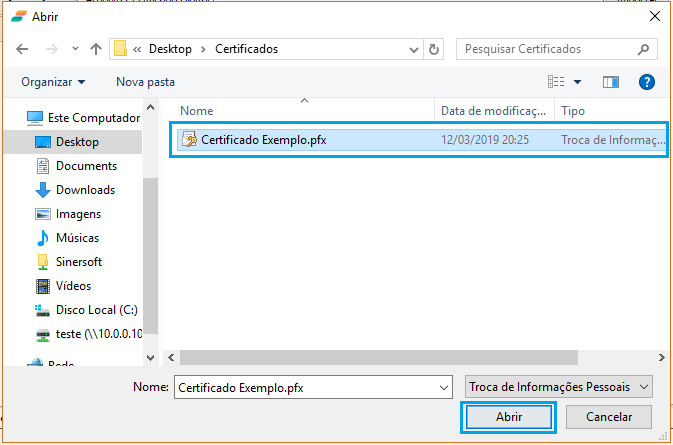
Task: Click the refresh icon beside address bar
Action: (x=434, y=49)
